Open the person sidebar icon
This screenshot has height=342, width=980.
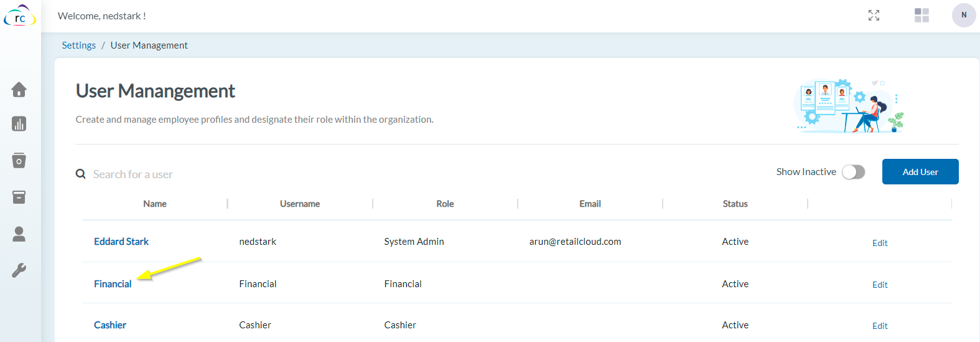tap(19, 234)
